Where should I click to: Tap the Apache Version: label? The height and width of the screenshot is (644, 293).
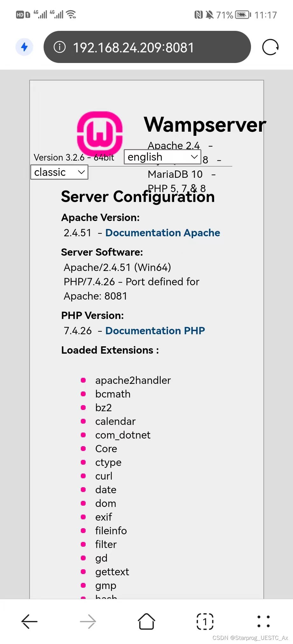(x=100, y=218)
